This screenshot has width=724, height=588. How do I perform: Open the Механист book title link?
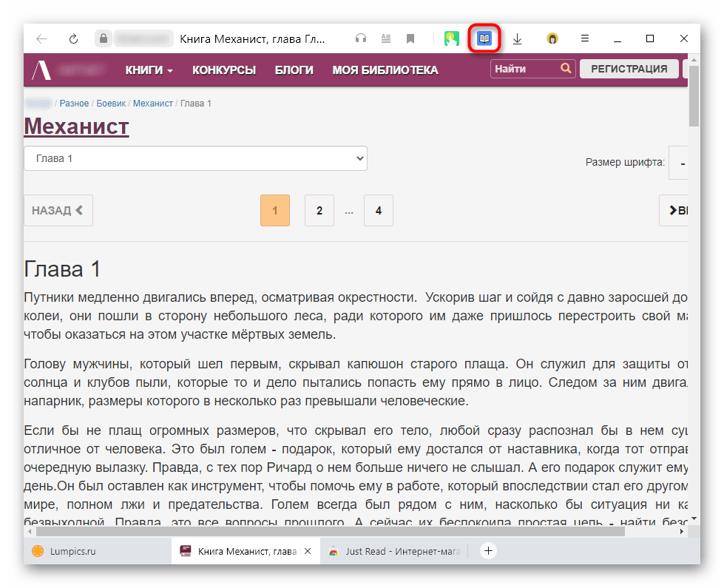tap(77, 126)
